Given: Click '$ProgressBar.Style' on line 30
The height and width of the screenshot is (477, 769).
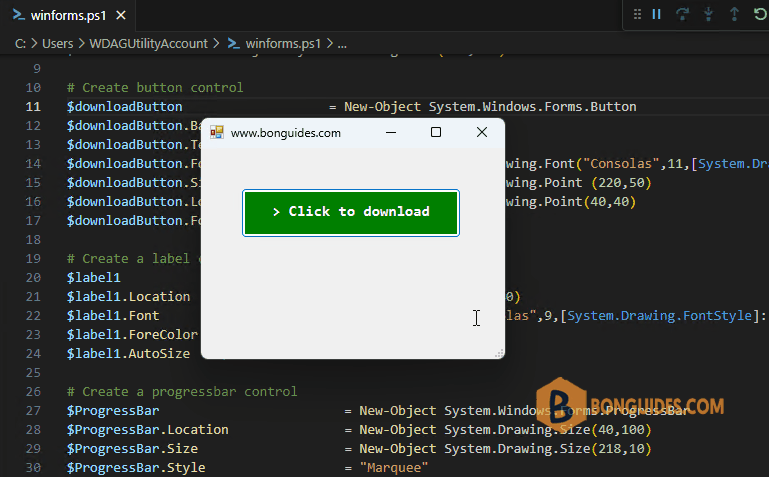Looking at the screenshot, I should coord(136,467).
